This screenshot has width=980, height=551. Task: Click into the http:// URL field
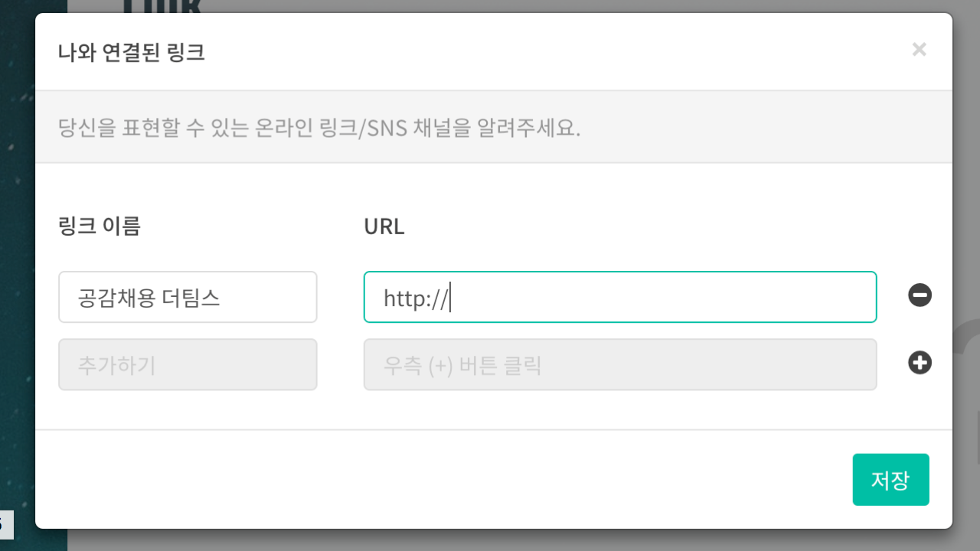(x=620, y=297)
